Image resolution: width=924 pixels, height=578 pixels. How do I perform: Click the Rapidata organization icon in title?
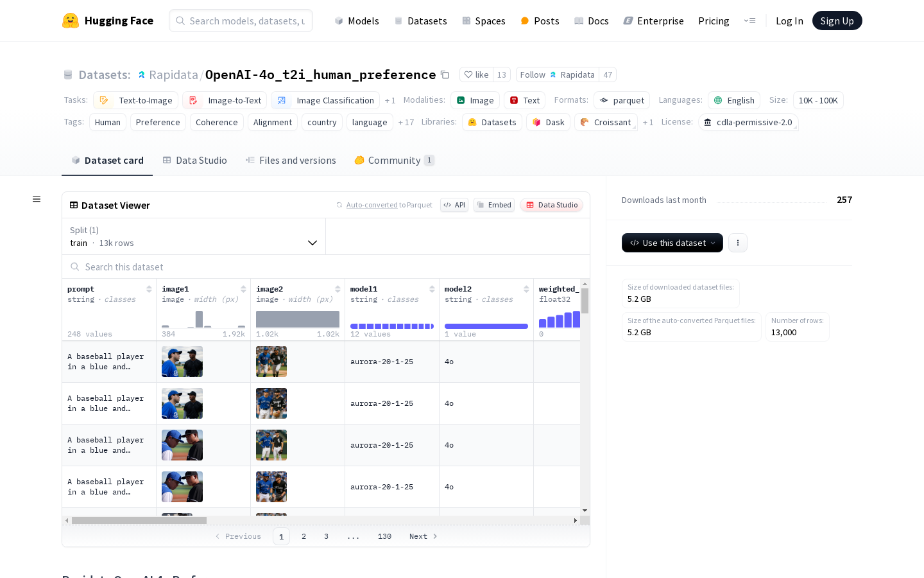tap(141, 75)
